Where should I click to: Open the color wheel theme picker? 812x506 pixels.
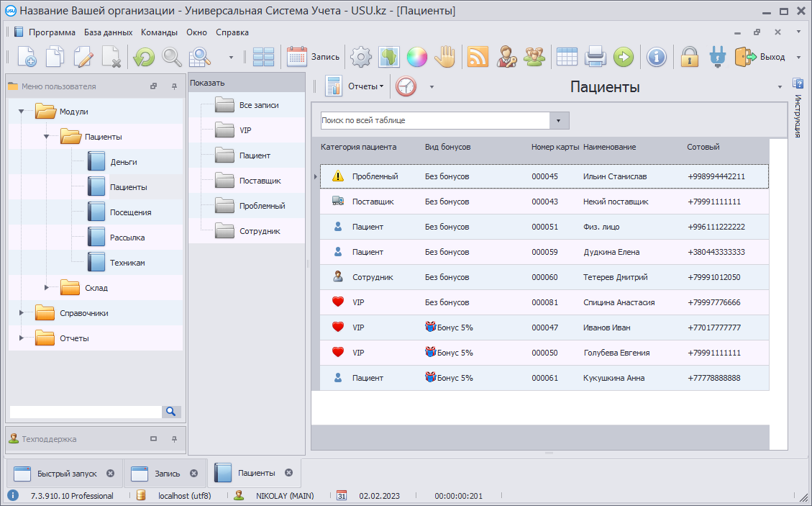[x=417, y=57]
